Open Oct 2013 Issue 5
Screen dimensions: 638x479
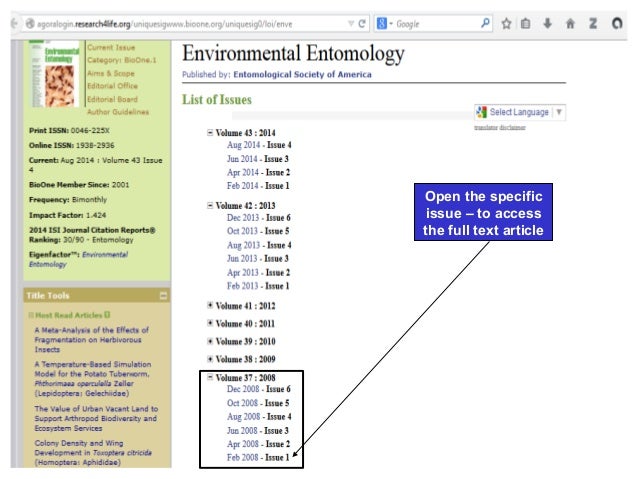[x=258, y=231]
